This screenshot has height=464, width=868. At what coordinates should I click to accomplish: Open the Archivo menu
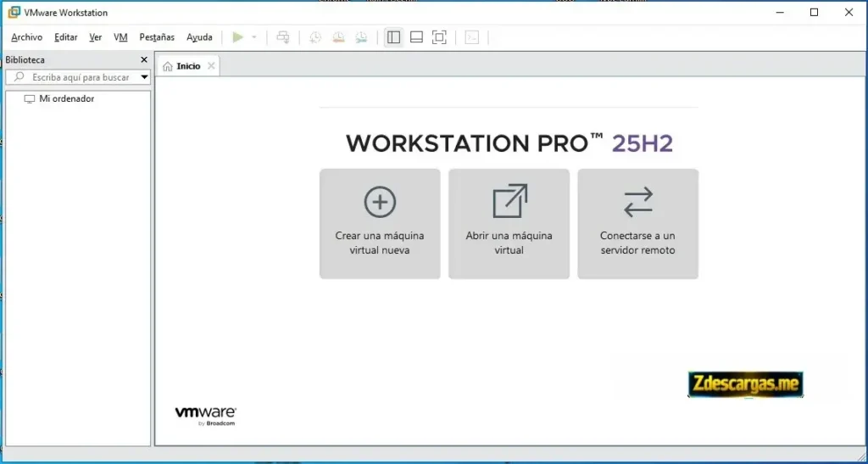(26, 37)
